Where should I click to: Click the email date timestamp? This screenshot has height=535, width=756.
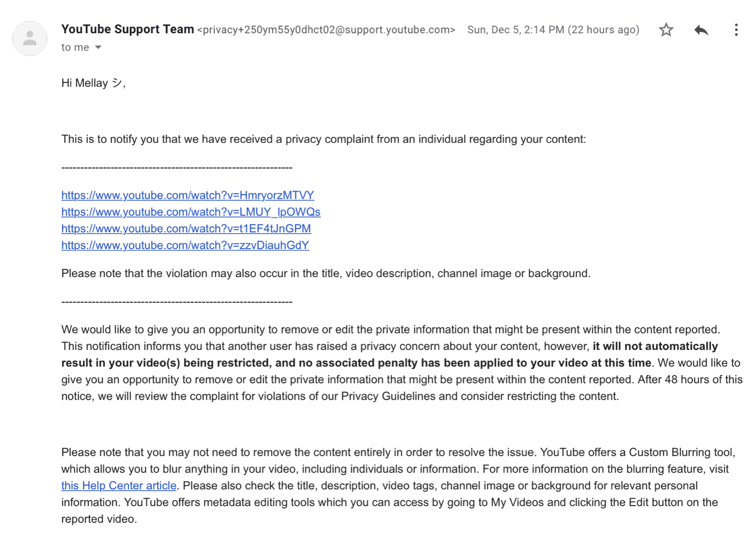pos(553,30)
